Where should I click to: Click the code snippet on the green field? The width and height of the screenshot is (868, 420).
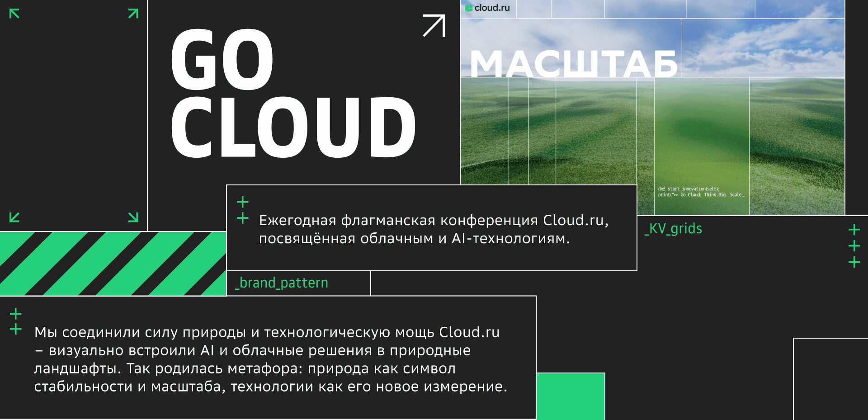(701, 192)
